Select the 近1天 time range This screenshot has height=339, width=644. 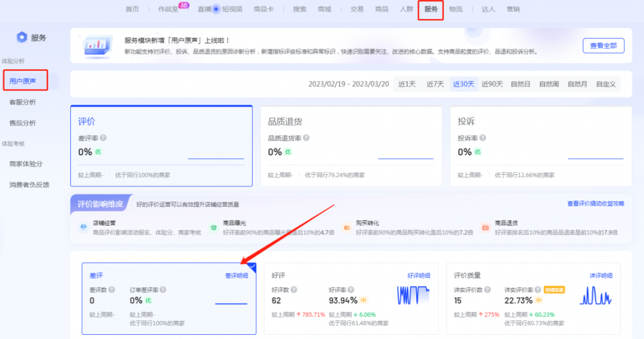(407, 84)
